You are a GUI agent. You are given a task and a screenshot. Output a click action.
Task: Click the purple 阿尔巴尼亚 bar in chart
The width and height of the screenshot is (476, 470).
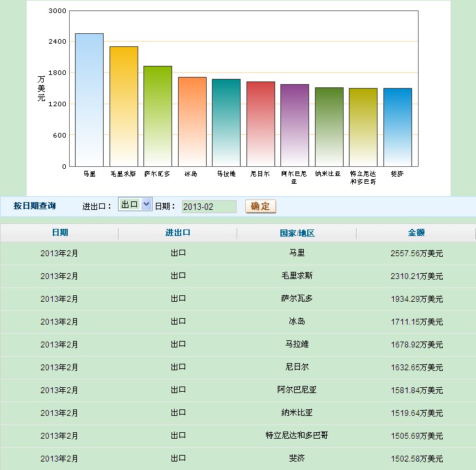click(295, 125)
